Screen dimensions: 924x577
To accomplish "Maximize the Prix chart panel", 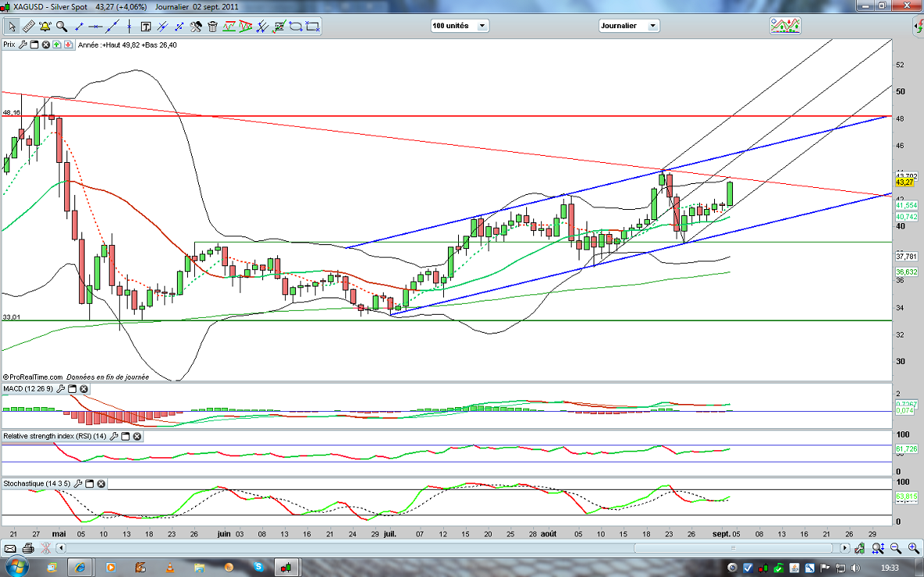I will [x=34, y=45].
